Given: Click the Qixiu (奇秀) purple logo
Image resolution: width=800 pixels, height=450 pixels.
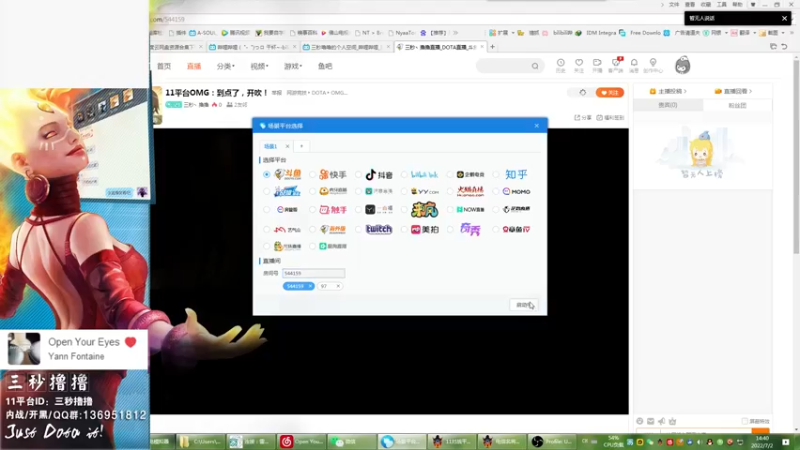Looking at the screenshot, I should (x=470, y=230).
